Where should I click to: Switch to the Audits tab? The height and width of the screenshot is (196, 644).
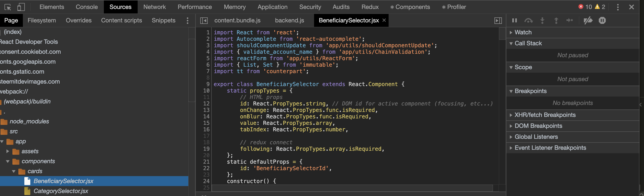click(x=341, y=7)
